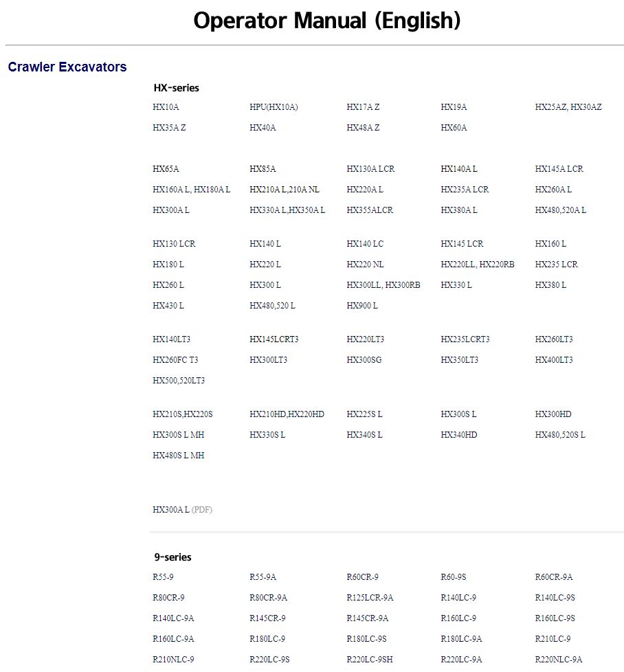624x672 pixels.
Task: Click the Crawler Excavators section heading
Action: [67, 67]
